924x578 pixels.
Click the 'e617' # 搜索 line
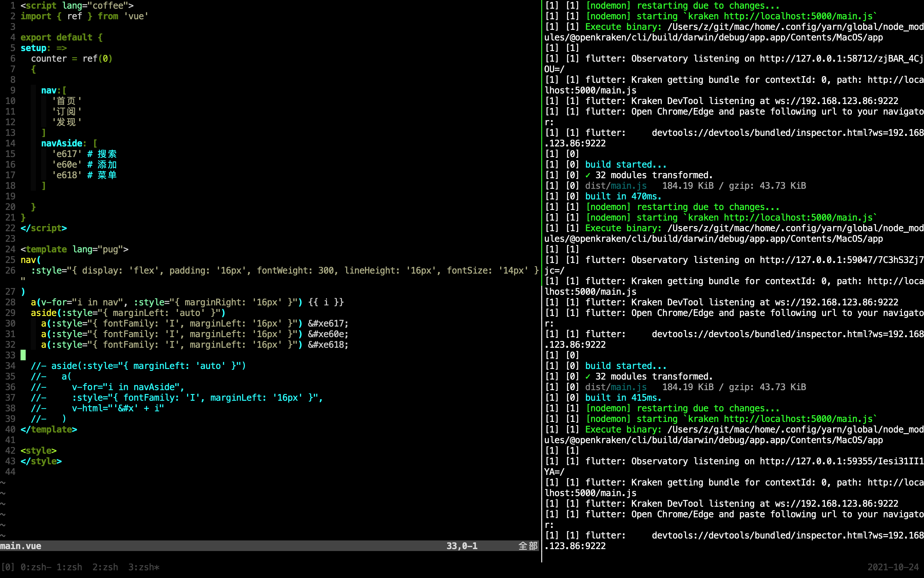tap(84, 154)
